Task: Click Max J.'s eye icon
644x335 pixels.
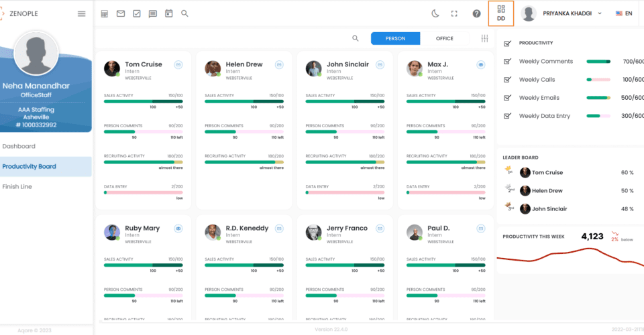Action: point(481,65)
